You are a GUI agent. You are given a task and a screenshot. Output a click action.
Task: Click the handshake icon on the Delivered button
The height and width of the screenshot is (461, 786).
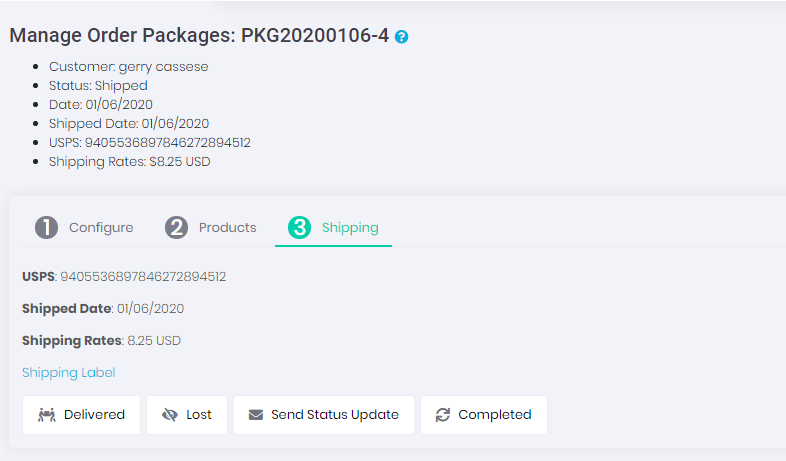(46, 415)
